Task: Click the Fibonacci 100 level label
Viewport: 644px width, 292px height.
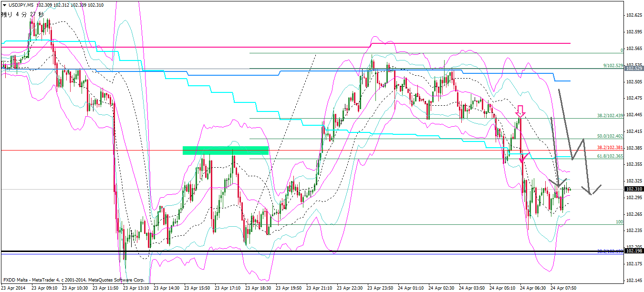Action: [x=620, y=222]
